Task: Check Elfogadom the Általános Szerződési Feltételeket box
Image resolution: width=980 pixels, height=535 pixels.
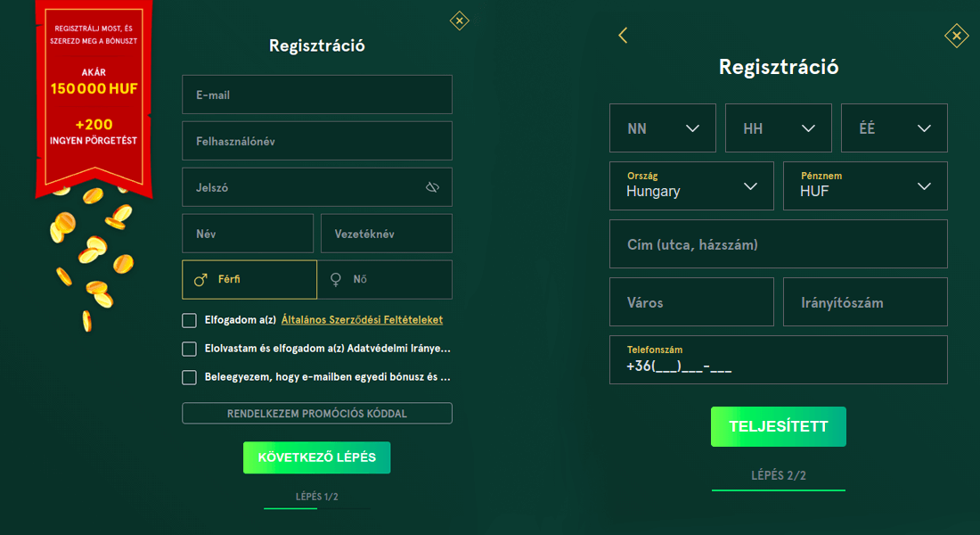Action: click(x=189, y=320)
